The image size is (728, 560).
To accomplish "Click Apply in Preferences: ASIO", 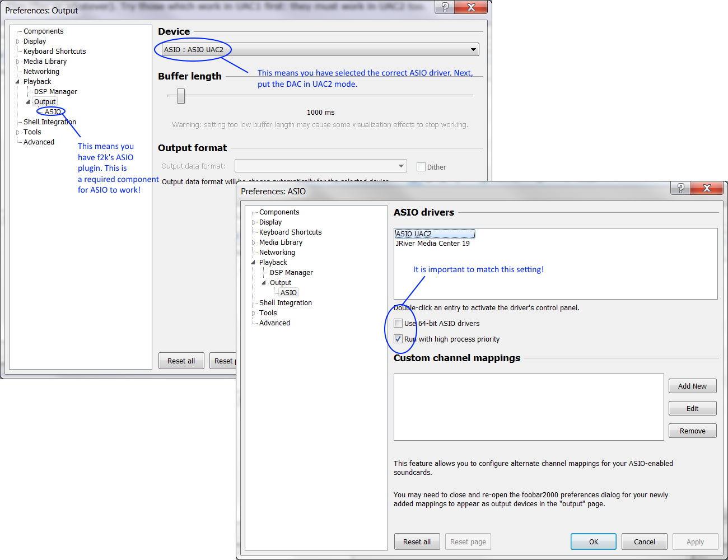I will (x=695, y=542).
